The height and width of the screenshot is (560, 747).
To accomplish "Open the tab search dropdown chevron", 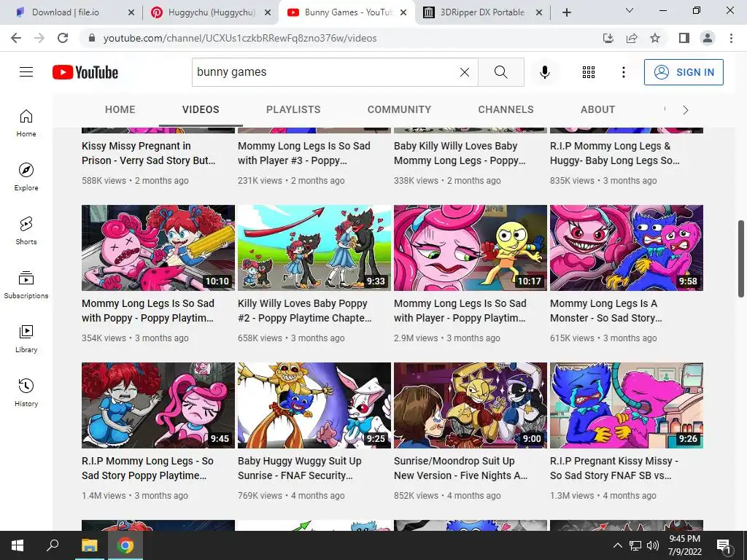I will pyautogui.click(x=630, y=10).
